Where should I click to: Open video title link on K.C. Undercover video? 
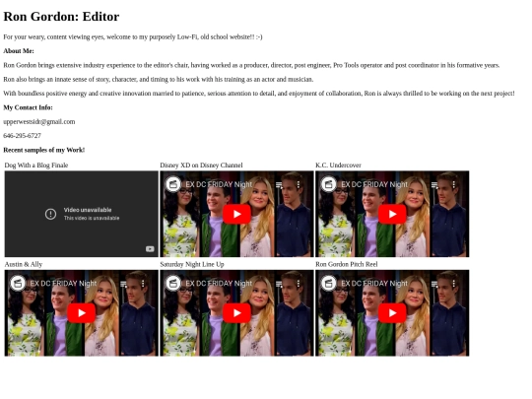point(374,184)
